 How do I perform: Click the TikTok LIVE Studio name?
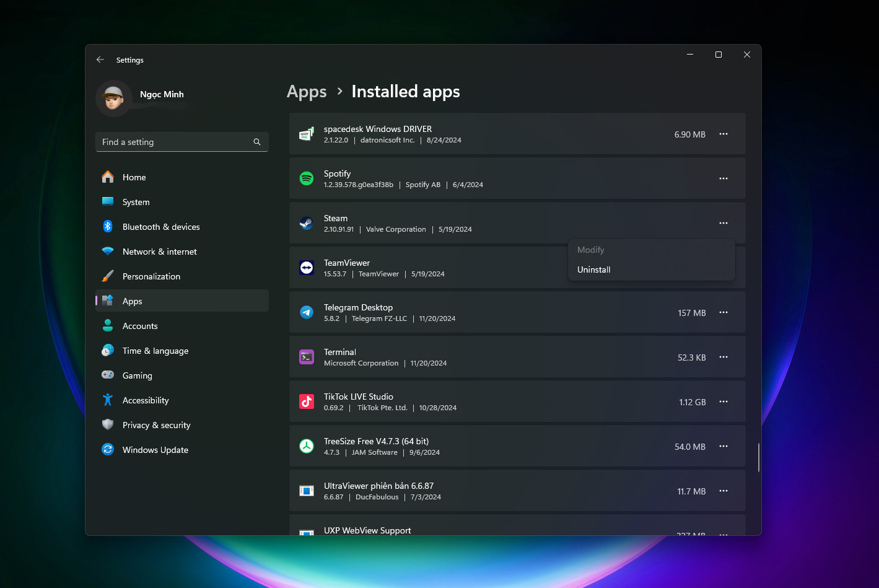[x=359, y=397]
